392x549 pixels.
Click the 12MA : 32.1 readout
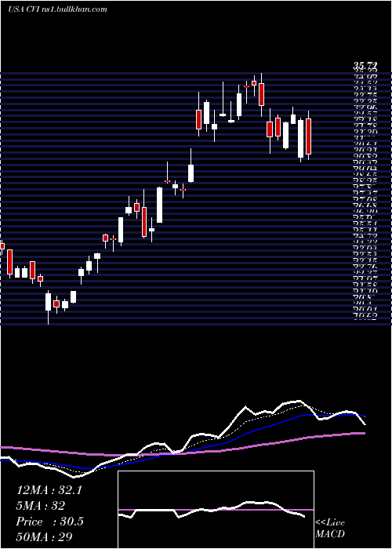pos(49,490)
